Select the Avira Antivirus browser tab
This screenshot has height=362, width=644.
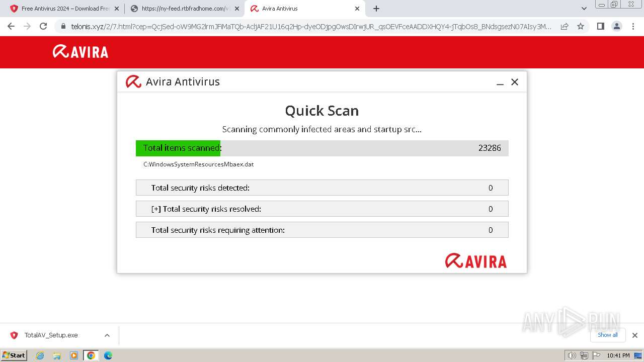(x=304, y=9)
